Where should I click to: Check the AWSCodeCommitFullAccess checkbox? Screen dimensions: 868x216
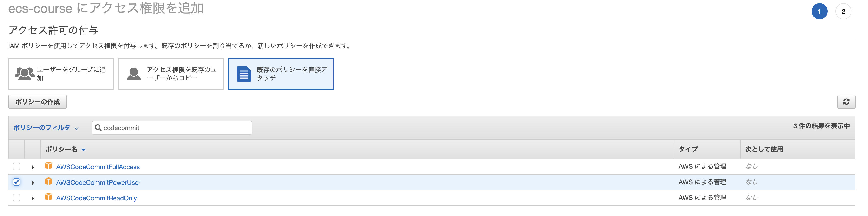tap(16, 166)
